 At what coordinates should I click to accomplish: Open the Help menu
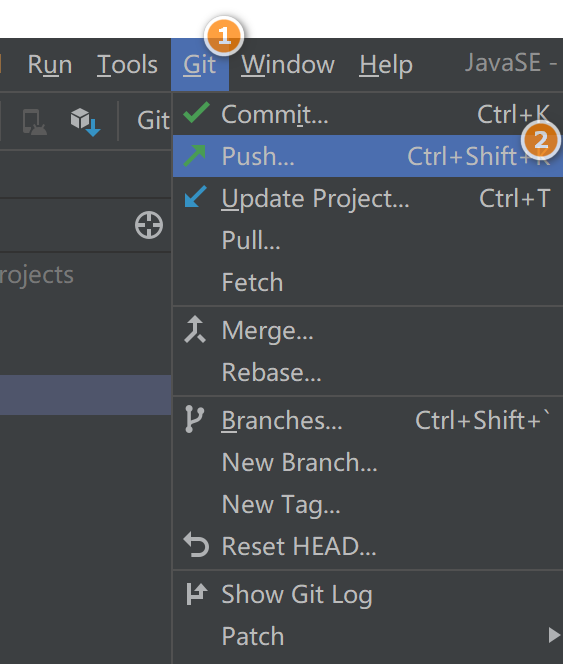click(386, 66)
